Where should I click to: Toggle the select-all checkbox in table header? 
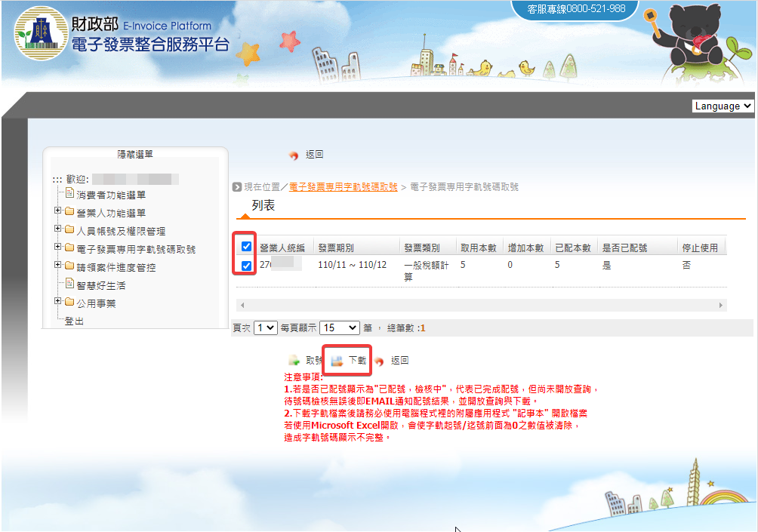pos(246,247)
